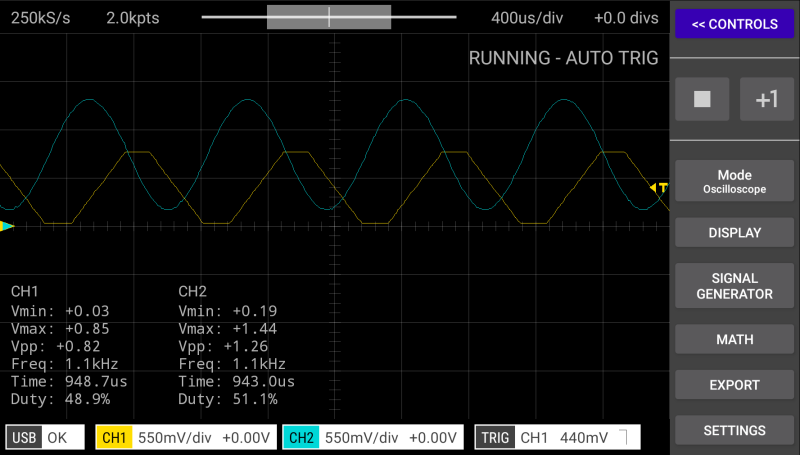Click the horizontal position bar at top

click(x=329, y=17)
